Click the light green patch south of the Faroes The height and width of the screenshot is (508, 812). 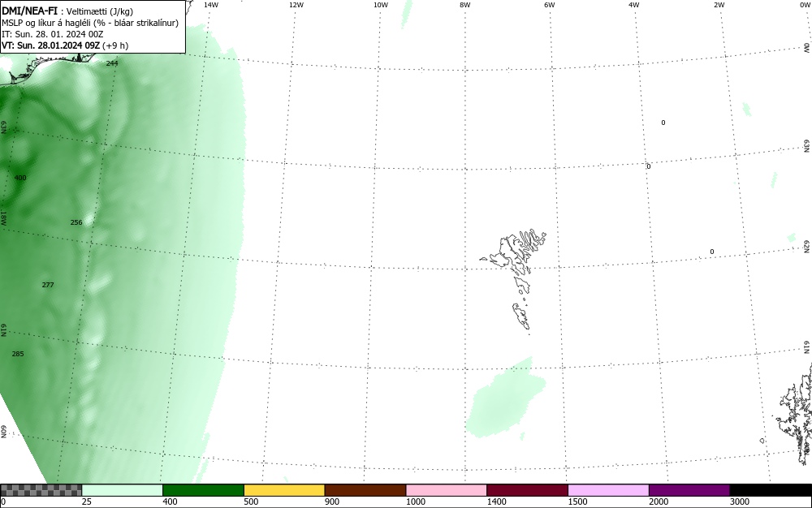coord(506,398)
